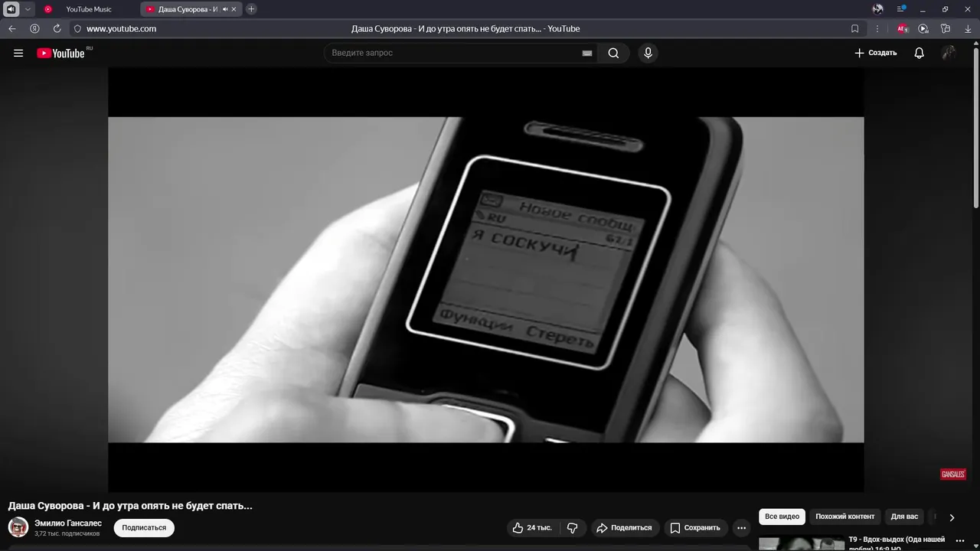The width and height of the screenshot is (980, 551).
Task: Go back with the browser back arrow
Action: click(12, 28)
